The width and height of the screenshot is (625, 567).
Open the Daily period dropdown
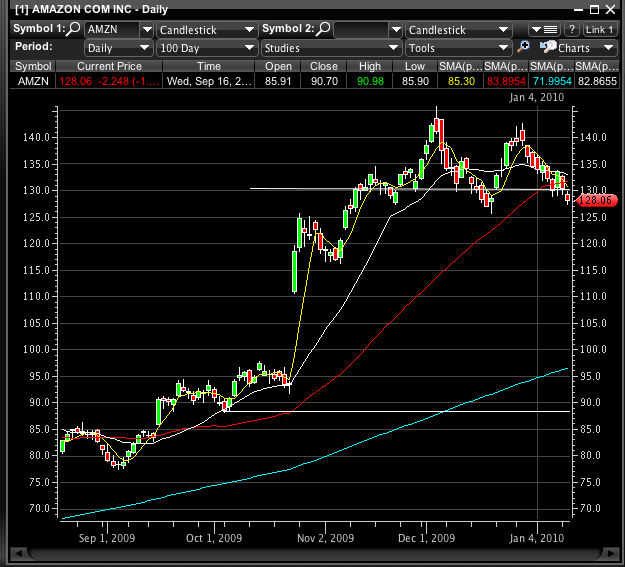pyautogui.click(x=119, y=47)
